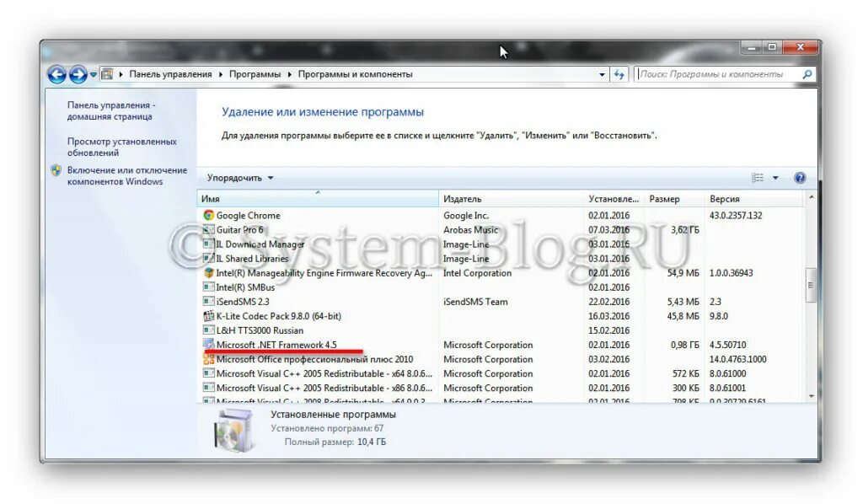
Task: Click the Forward navigation arrow
Action: [x=78, y=74]
